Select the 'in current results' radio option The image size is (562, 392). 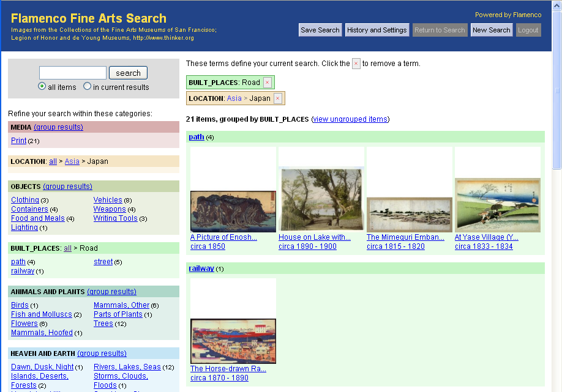87,87
